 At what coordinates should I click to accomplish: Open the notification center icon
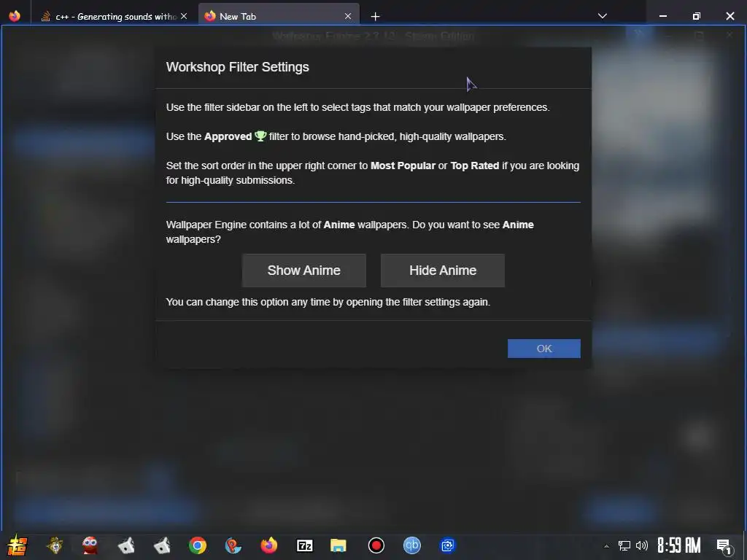(x=724, y=545)
